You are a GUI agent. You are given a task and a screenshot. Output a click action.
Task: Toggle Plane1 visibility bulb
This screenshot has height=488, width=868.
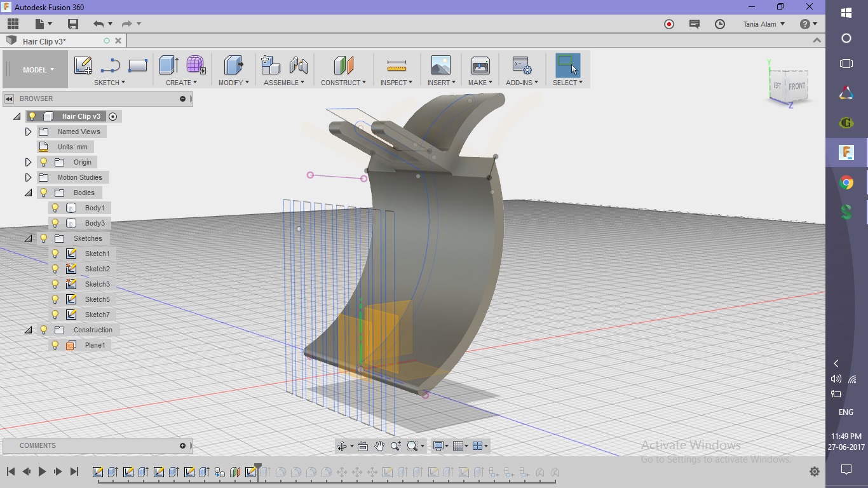tap(55, 345)
